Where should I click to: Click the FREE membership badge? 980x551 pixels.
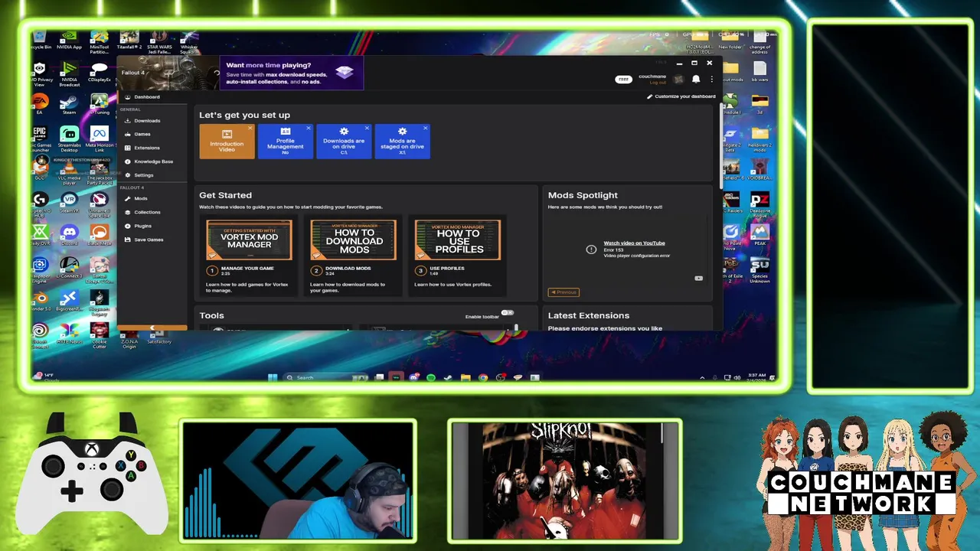tap(623, 79)
